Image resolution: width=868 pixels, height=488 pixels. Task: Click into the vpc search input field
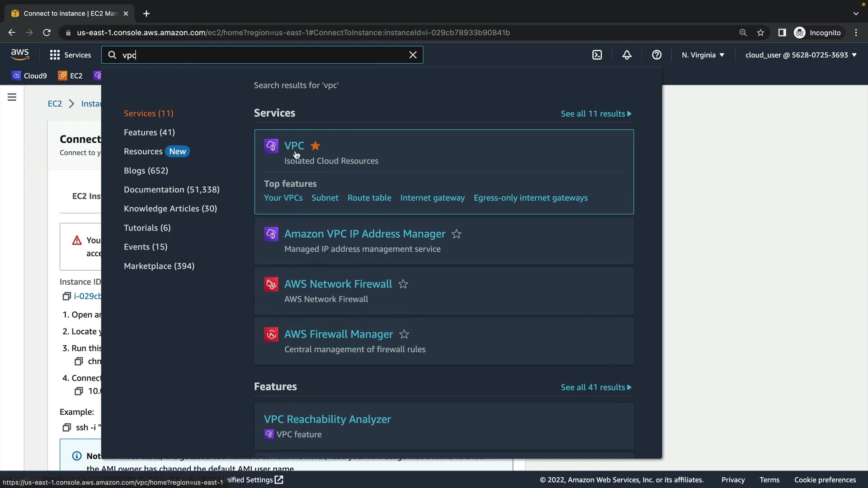(x=262, y=55)
